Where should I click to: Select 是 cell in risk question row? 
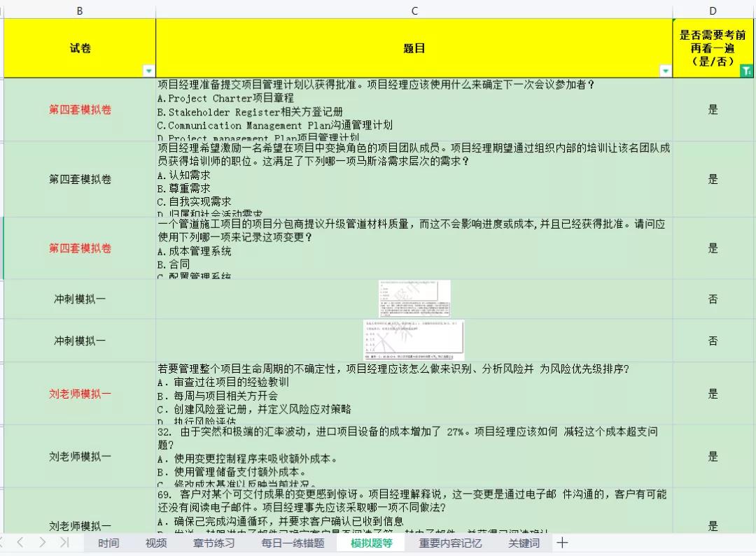click(x=713, y=394)
